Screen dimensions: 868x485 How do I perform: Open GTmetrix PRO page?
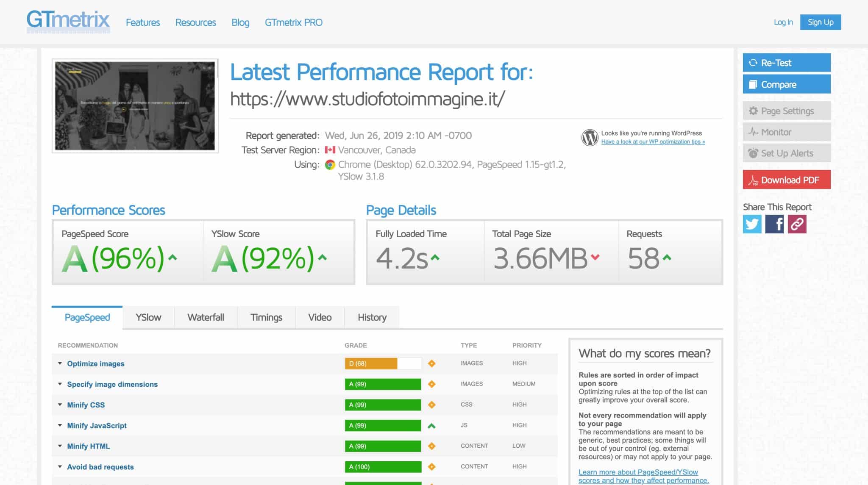pyautogui.click(x=294, y=22)
